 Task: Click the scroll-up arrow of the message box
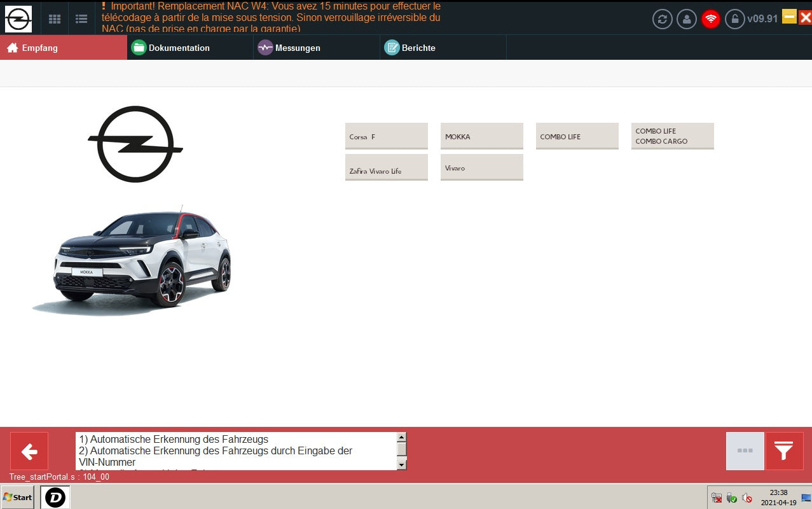coord(402,437)
